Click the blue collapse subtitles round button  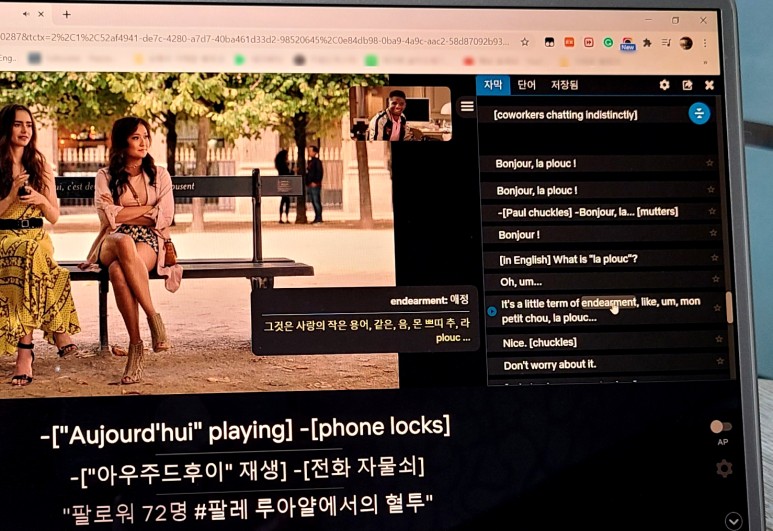point(699,113)
